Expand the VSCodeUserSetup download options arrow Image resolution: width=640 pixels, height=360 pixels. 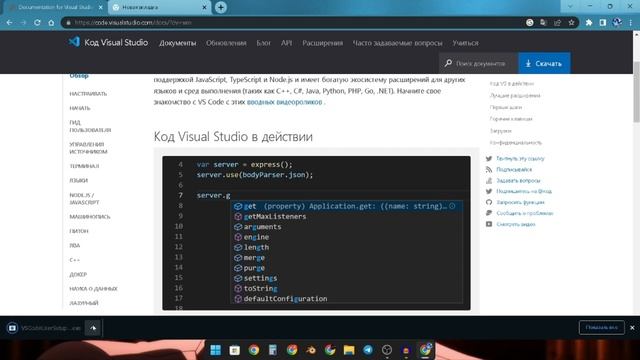pos(93,328)
